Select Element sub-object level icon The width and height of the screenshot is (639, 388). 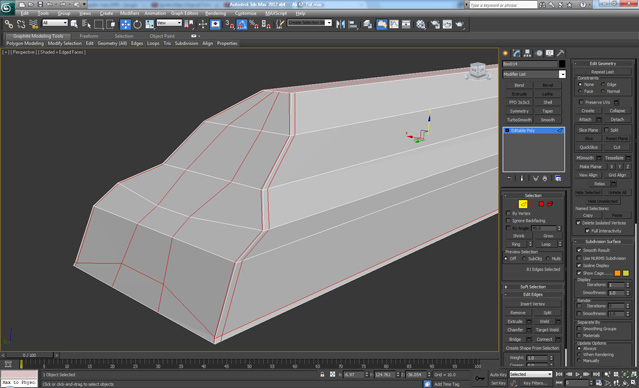tap(551, 204)
